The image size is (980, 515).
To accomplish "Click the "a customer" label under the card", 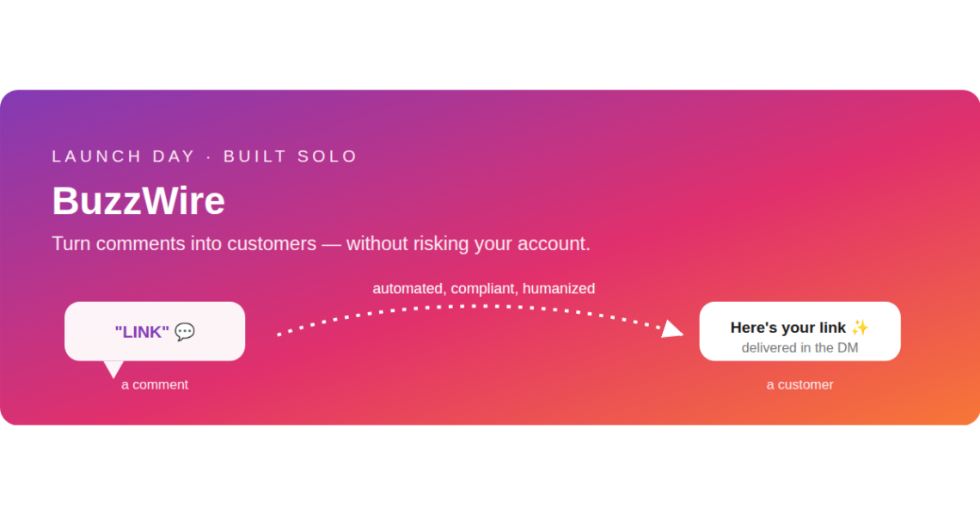I will (x=800, y=384).
